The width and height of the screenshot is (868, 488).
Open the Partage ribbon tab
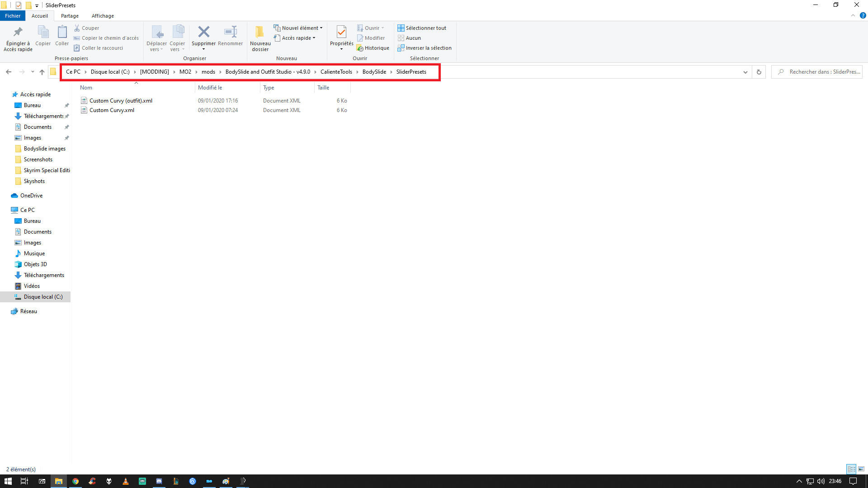coord(70,16)
